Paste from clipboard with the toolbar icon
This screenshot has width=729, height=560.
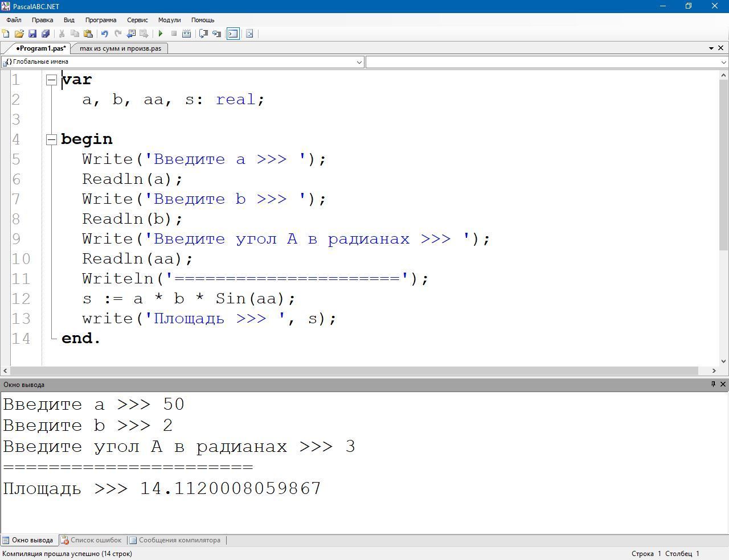(88, 34)
